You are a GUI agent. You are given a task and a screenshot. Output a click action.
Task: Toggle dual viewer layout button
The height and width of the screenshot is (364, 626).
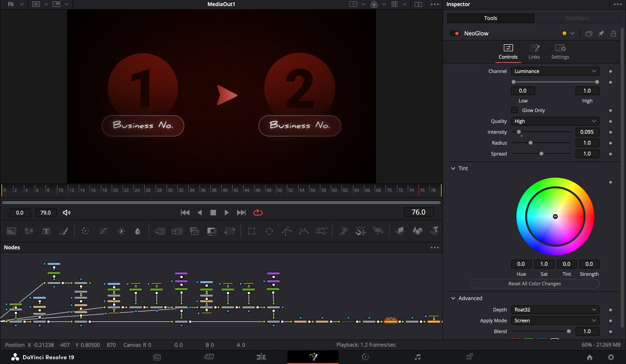(418, 4)
